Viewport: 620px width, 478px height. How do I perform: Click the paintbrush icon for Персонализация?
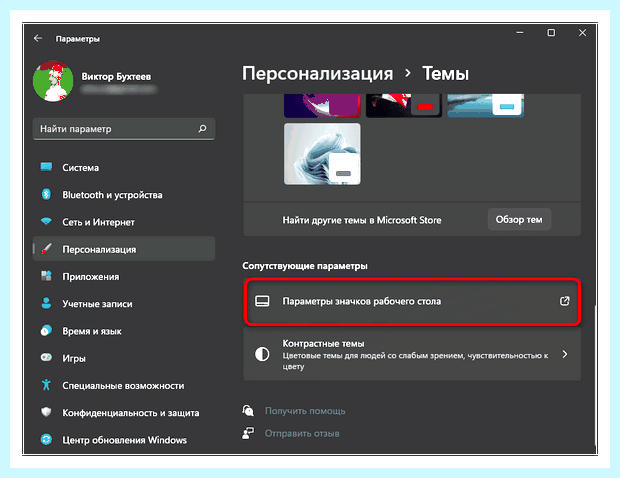tap(46, 249)
